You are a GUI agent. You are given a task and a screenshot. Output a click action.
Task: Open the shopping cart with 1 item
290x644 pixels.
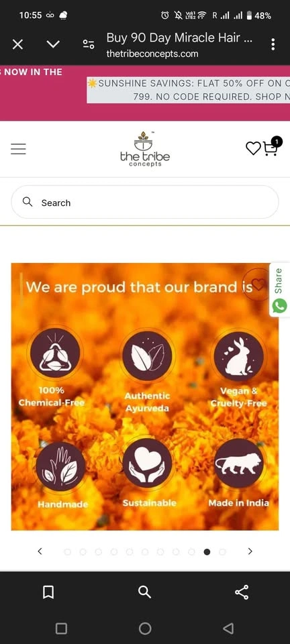pyautogui.click(x=271, y=147)
